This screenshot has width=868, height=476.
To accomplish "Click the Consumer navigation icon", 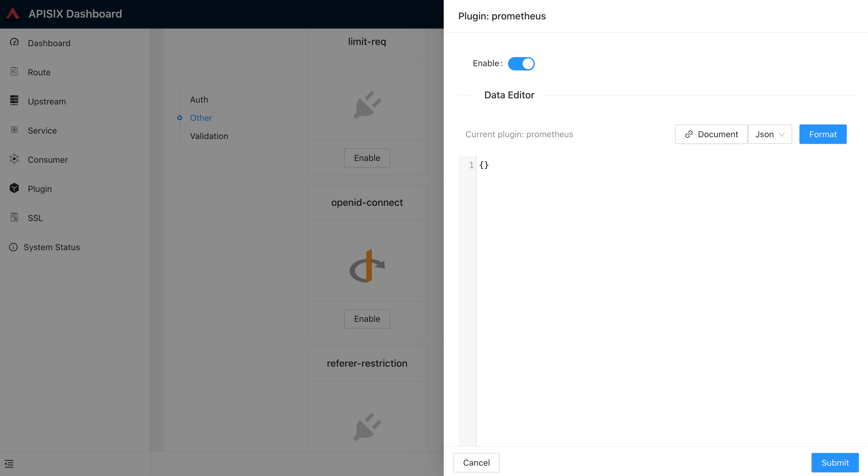I will click(14, 159).
